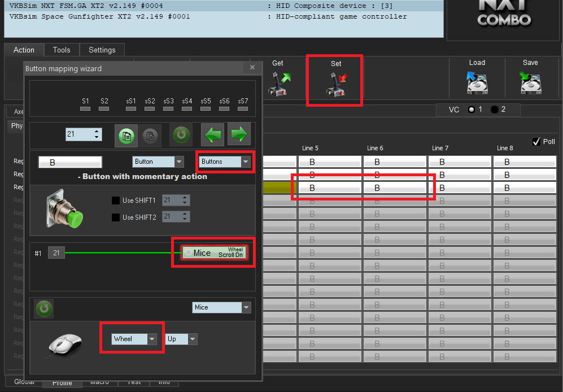Toggle the S1 indicator

pyautogui.click(x=85, y=108)
